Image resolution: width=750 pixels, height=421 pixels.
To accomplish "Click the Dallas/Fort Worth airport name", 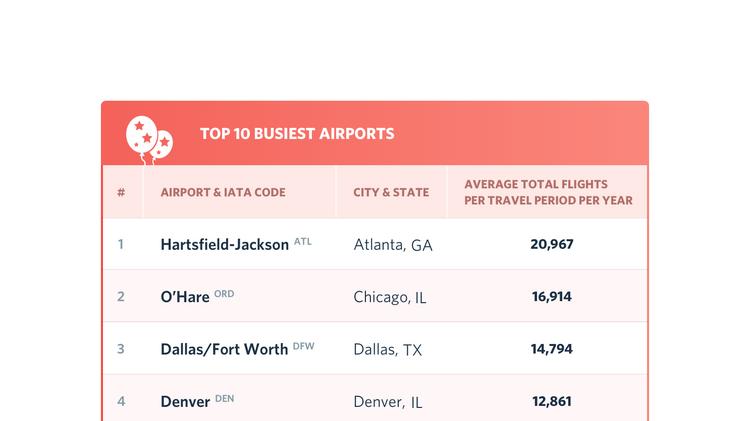I will [224, 349].
